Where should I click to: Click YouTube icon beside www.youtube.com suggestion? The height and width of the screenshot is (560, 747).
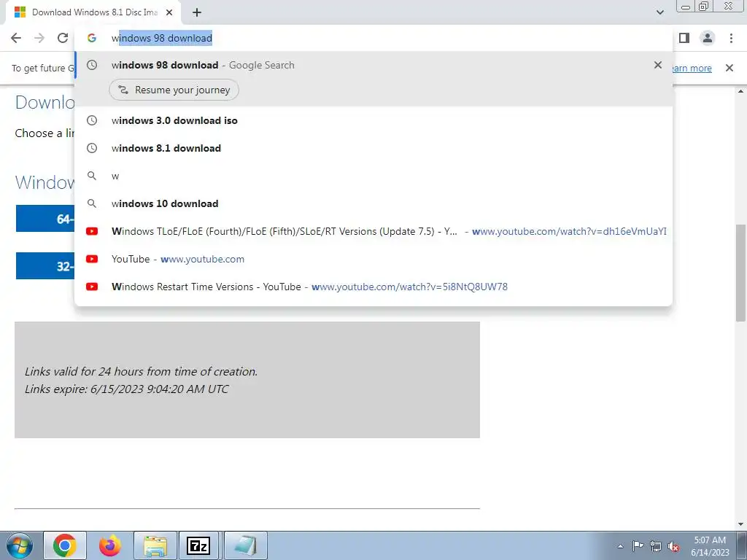point(92,259)
